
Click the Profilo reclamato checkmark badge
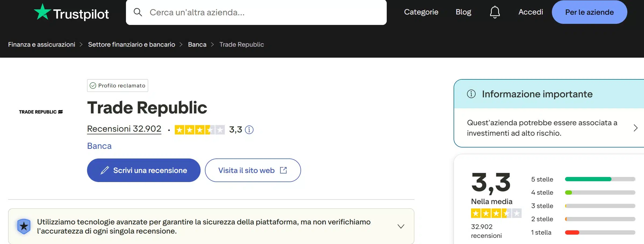93,86
